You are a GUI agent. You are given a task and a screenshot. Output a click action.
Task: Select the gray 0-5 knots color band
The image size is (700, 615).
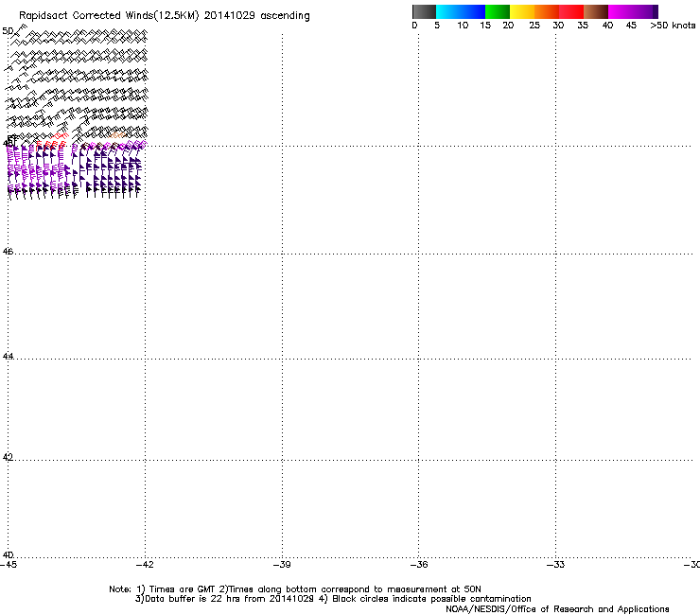(x=424, y=11)
